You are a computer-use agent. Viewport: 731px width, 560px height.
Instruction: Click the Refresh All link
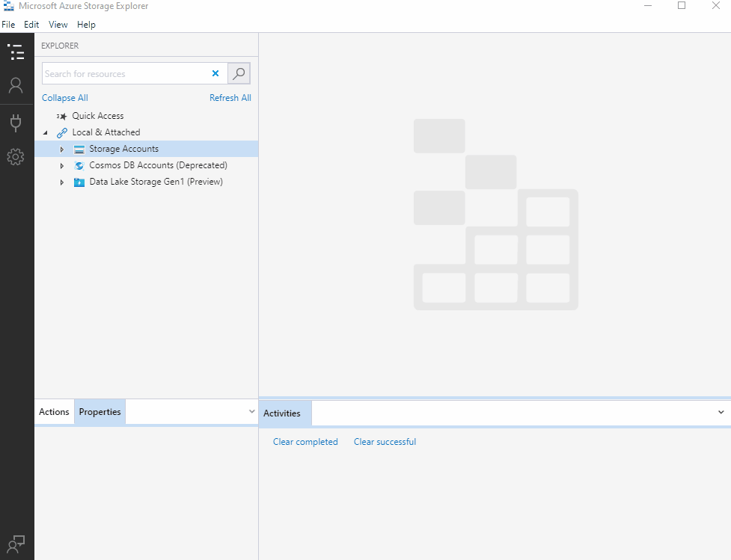point(230,98)
